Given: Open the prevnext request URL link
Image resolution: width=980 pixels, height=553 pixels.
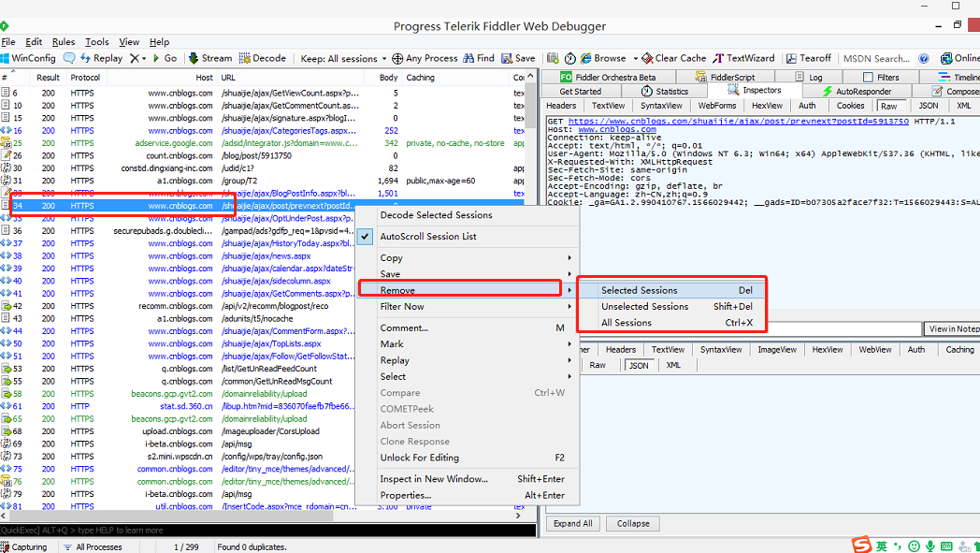Looking at the screenshot, I should pos(738,122).
